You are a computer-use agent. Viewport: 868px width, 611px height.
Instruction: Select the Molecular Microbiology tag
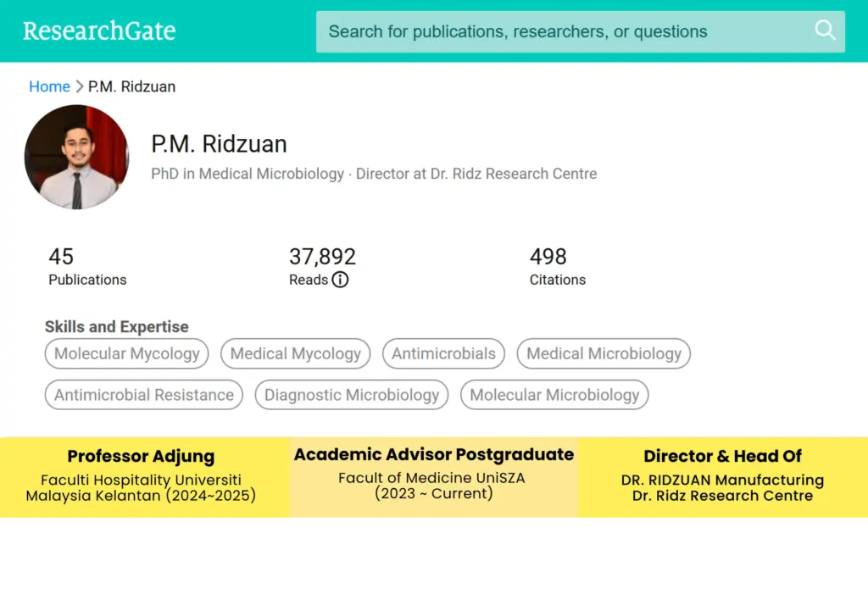pos(554,395)
